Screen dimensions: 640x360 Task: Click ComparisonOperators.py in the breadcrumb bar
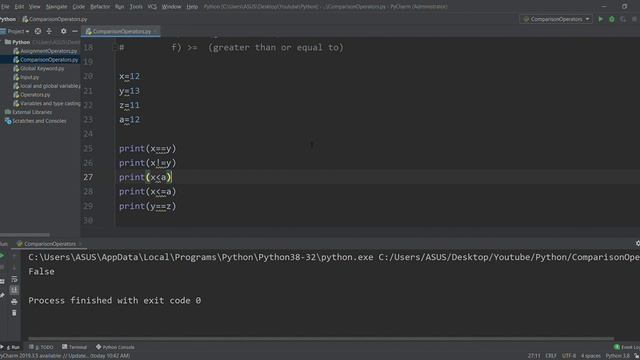(x=55, y=19)
